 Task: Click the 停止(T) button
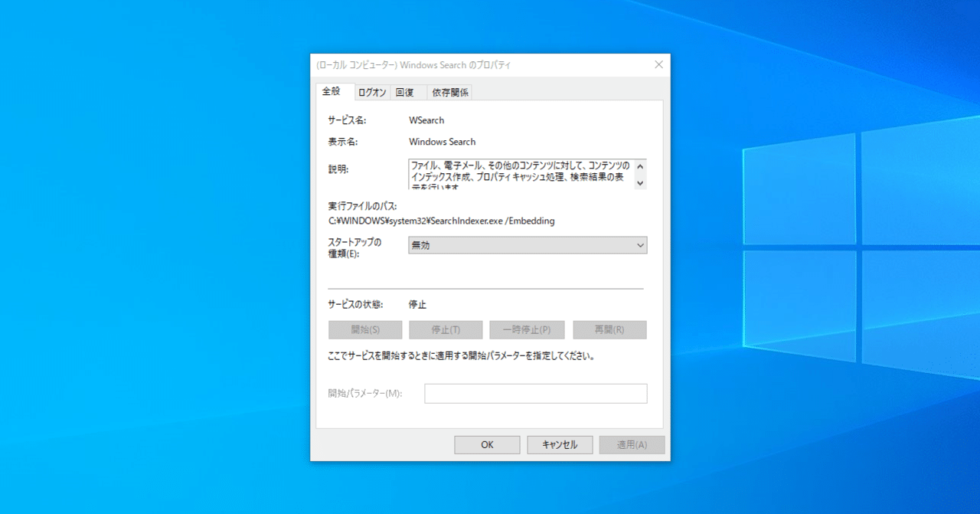pos(446,330)
